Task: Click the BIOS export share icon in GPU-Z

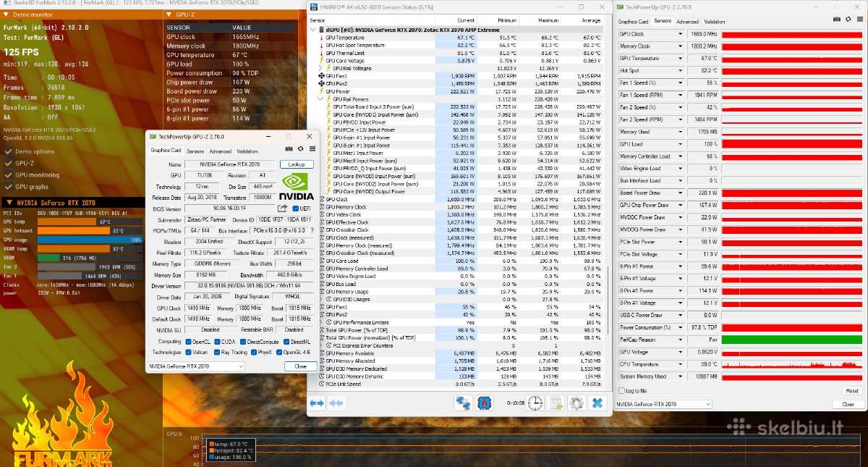Action: (x=283, y=209)
